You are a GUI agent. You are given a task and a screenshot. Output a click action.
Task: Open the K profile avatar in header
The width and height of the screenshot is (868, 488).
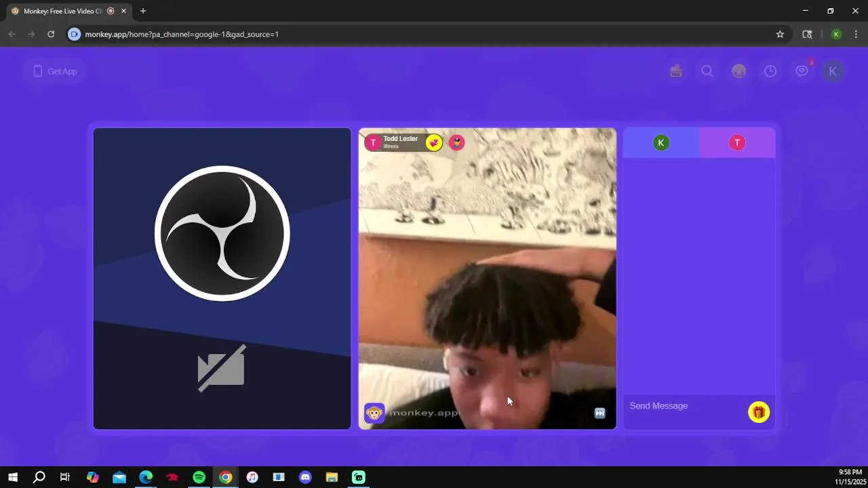[x=833, y=71]
